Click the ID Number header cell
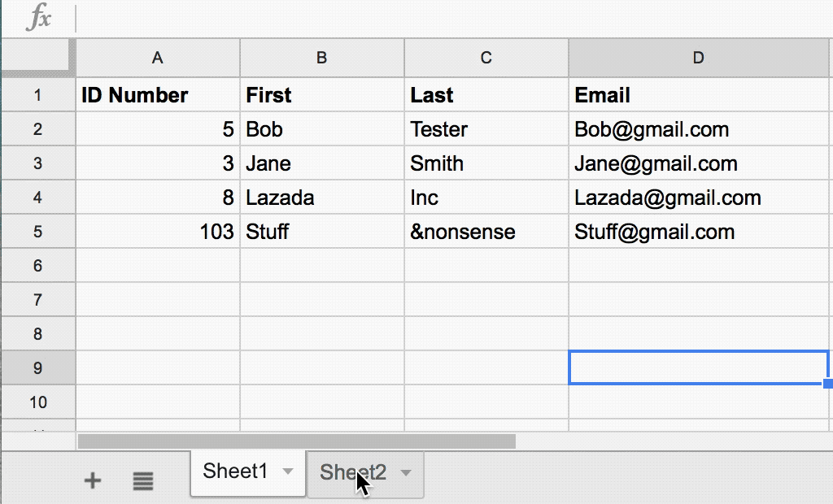This screenshot has height=504, width=833. 157,95
